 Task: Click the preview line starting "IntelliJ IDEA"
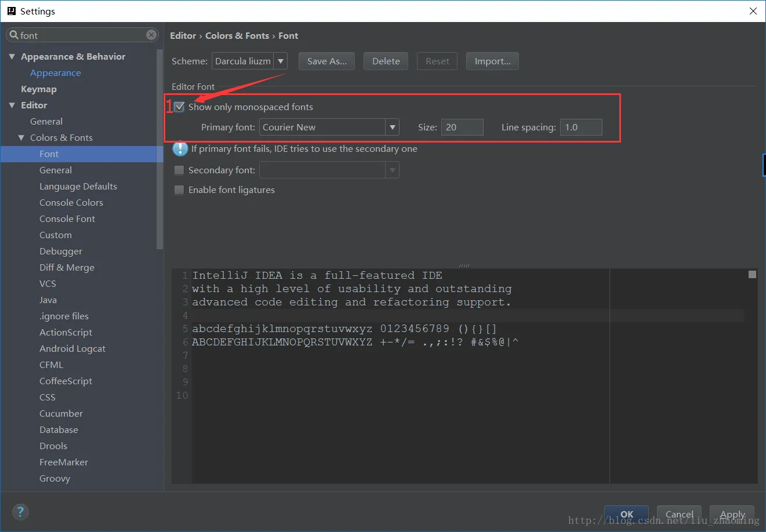click(x=317, y=275)
